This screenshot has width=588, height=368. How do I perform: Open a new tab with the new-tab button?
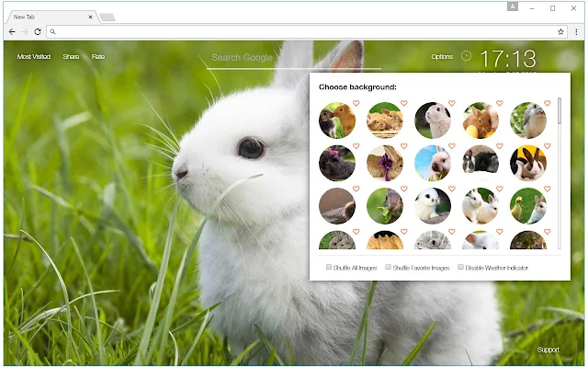107,17
